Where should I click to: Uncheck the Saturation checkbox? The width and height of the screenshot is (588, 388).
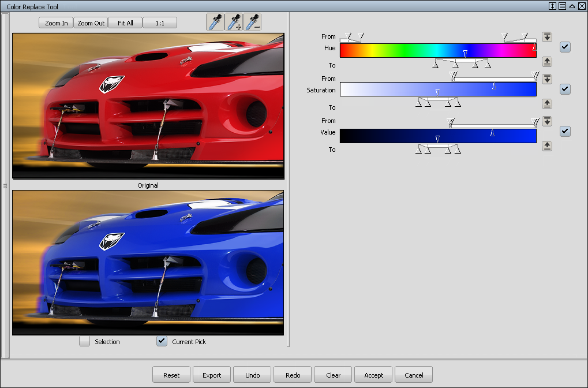click(x=565, y=89)
